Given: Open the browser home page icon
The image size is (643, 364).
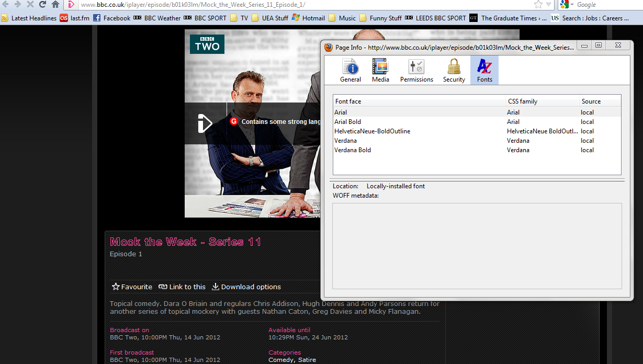Looking at the screenshot, I should click(55, 4).
